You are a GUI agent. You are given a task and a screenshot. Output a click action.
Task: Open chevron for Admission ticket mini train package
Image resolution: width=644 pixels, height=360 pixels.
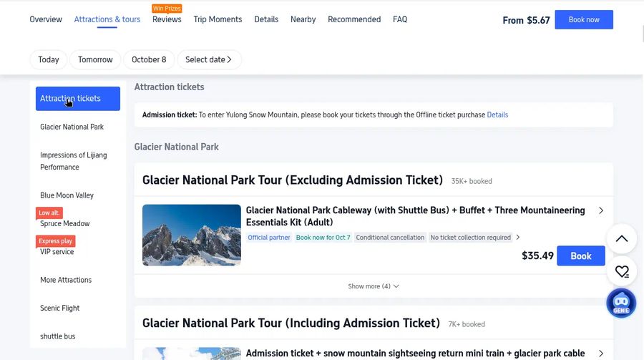coord(601,354)
